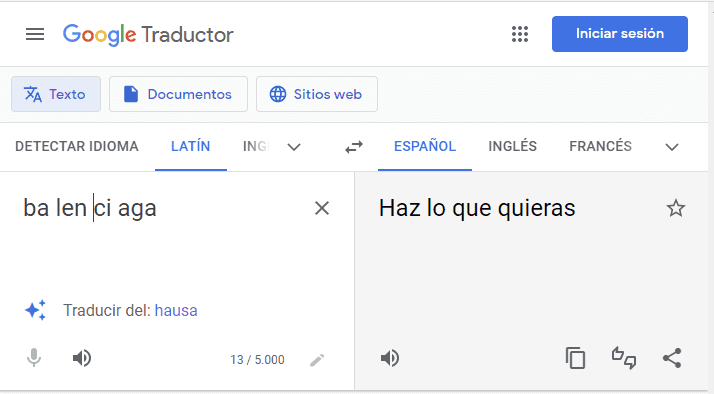Start voice input with microphone

coord(34,358)
